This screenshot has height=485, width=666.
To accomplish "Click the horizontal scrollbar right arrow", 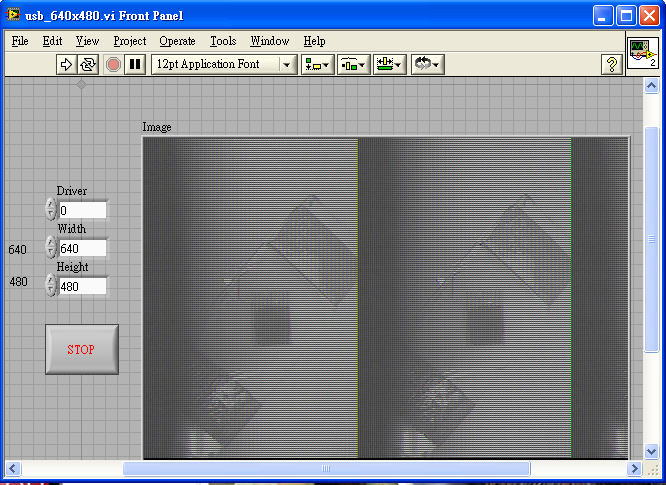I will (x=635, y=468).
